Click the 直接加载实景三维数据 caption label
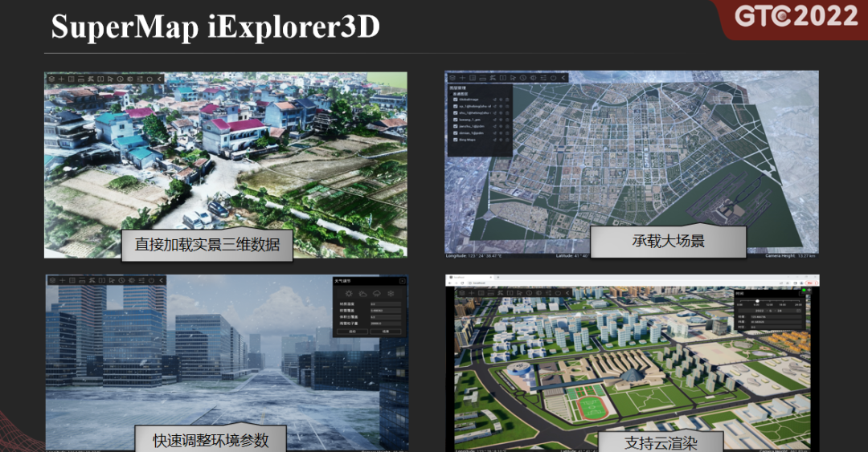Screen dimensions: 868x452 pyautogui.click(x=207, y=244)
